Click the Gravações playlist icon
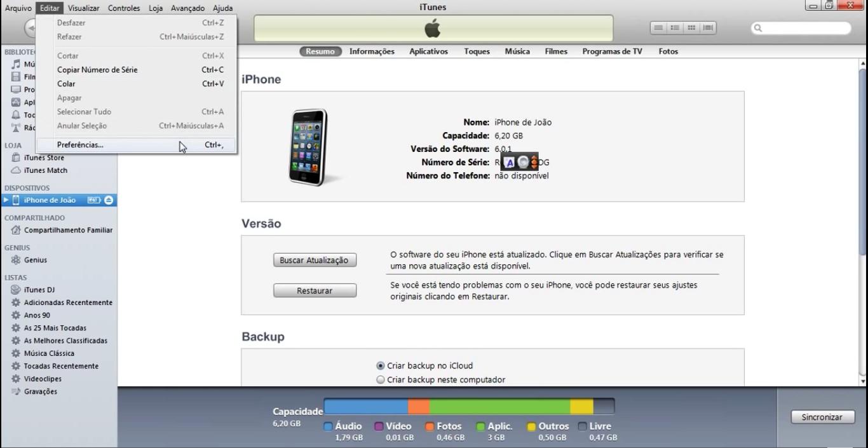This screenshot has width=868, height=448. pyautogui.click(x=16, y=391)
